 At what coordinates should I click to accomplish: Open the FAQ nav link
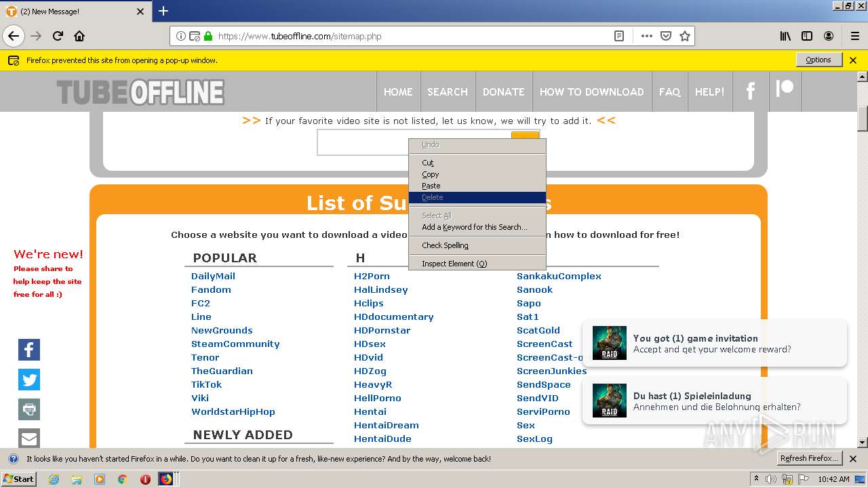(x=669, y=91)
